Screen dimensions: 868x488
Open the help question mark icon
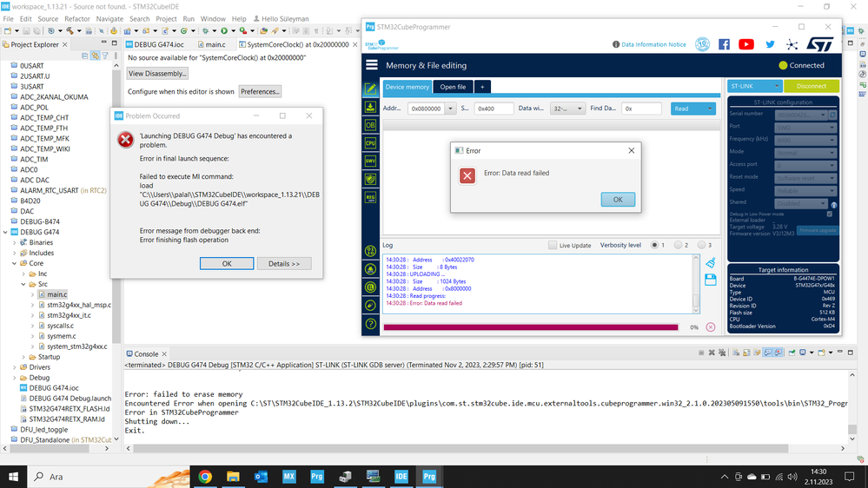tap(371, 324)
